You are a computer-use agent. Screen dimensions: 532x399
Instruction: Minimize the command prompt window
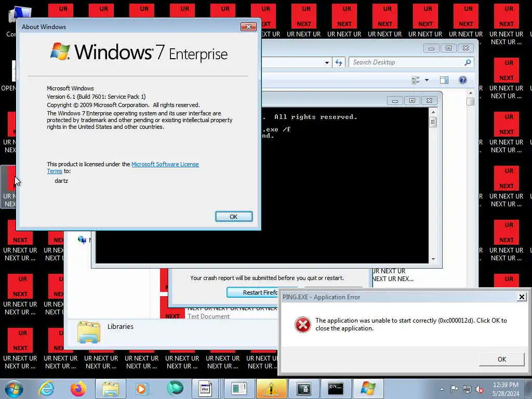[x=395, y=101]
